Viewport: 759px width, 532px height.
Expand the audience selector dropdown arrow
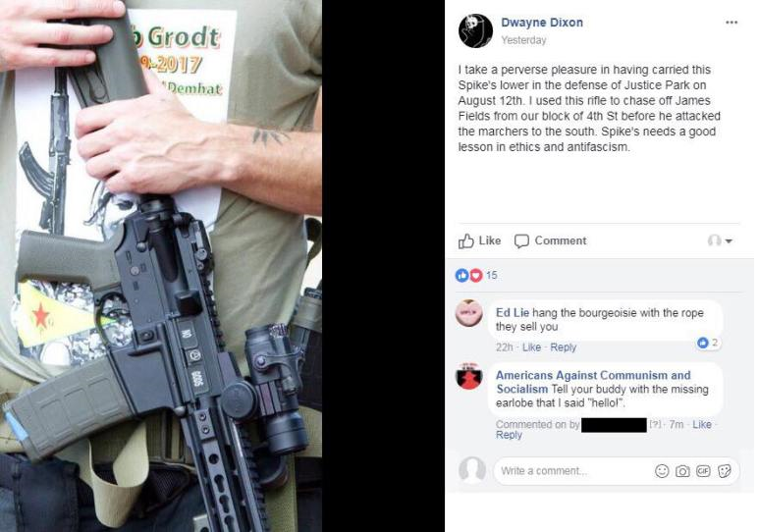click(729, 240)
